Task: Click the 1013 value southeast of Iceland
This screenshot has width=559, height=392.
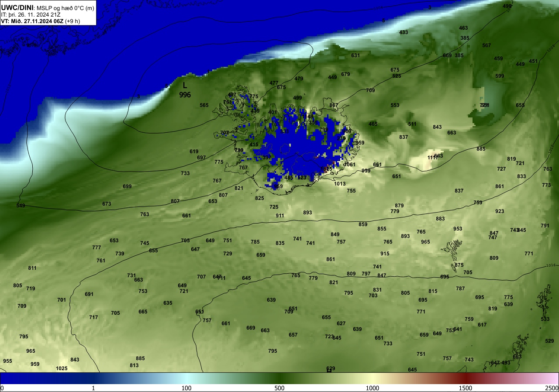Action: (340, 184)
